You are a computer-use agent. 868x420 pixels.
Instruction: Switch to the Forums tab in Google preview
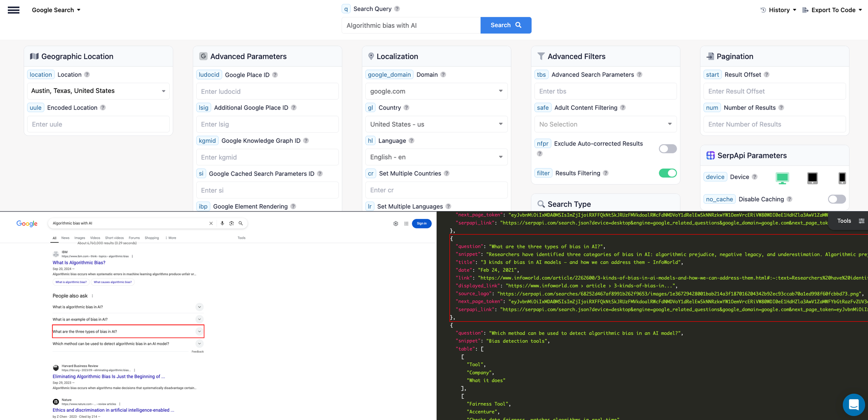click(134, 238)
